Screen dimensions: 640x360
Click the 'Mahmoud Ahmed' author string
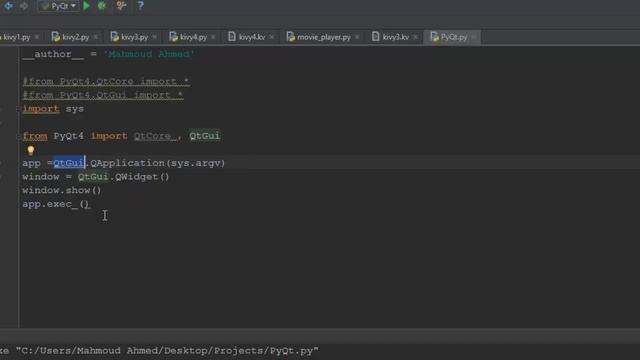[x=149, y=54]
